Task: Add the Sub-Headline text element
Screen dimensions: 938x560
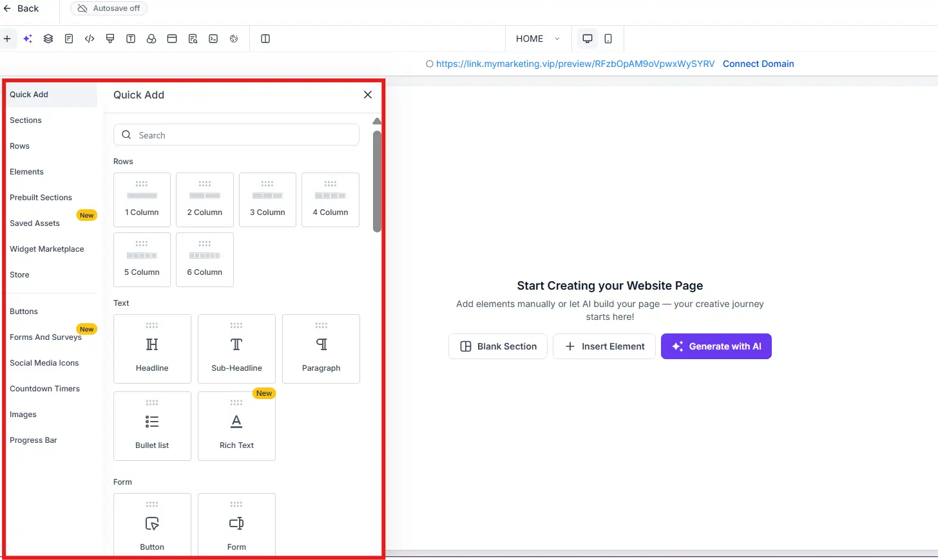Action: (236, 349)
